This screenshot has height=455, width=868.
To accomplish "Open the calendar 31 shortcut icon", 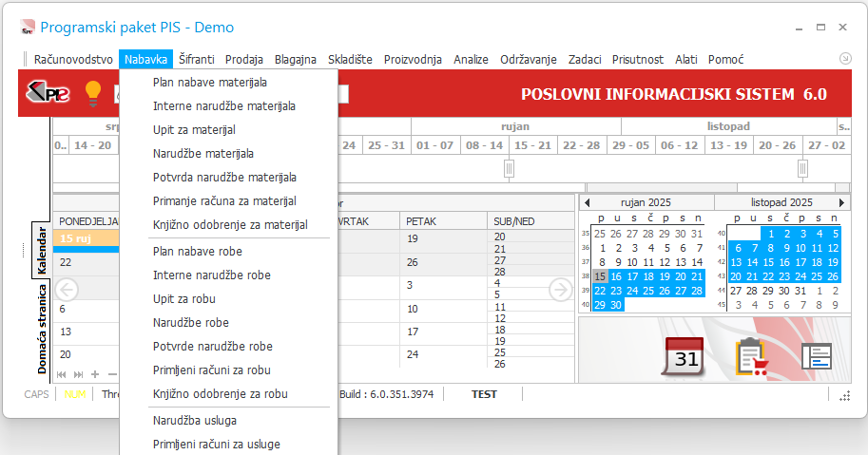I will click(x=684, y=357).
